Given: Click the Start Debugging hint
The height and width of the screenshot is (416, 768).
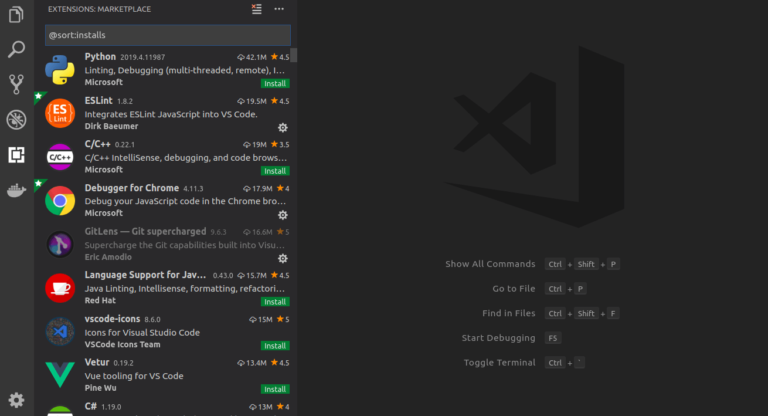Looking at the screenshot, I should (x=499, y=338).
